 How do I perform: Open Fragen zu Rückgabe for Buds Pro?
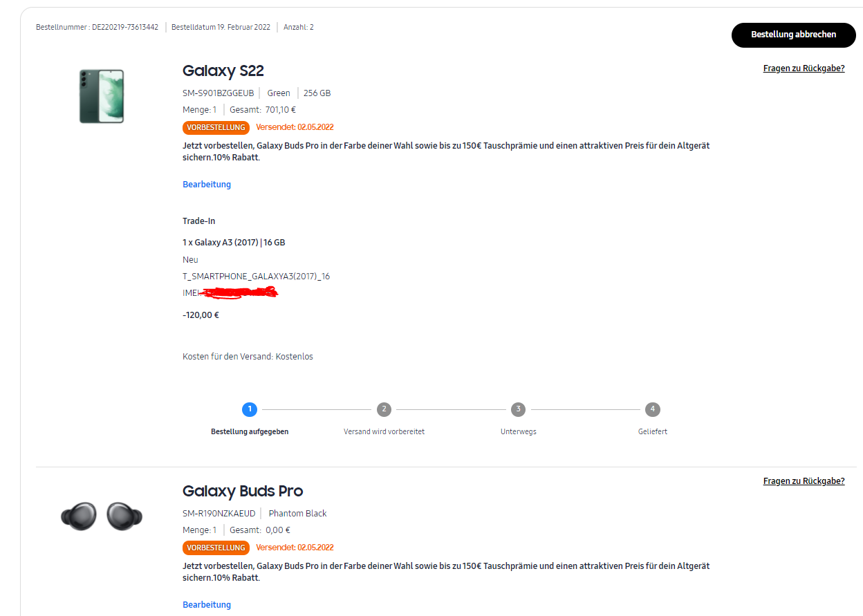pos(804,481)
